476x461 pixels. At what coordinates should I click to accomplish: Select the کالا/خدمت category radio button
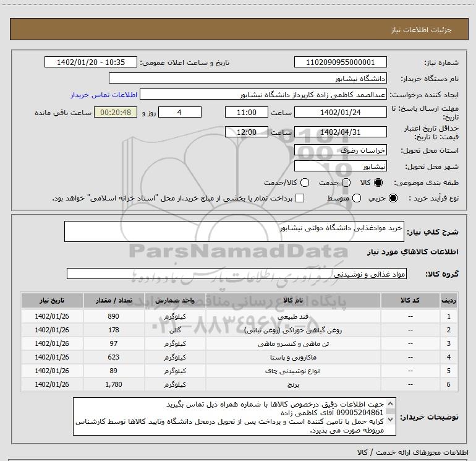pos(305,183)
